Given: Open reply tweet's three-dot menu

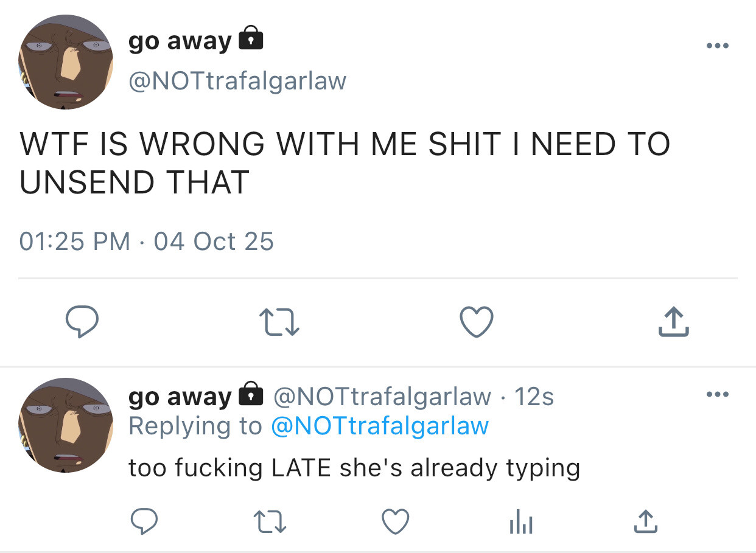Looking at the screenshot, I should pos(717,395).
